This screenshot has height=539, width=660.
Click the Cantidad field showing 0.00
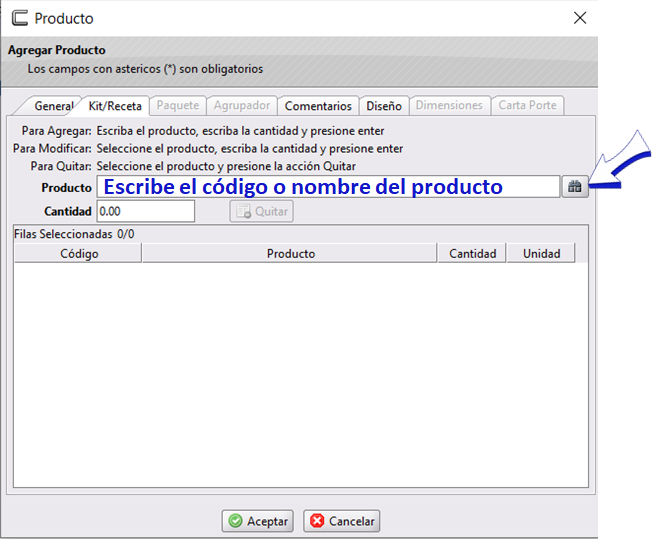coord(146,211)
